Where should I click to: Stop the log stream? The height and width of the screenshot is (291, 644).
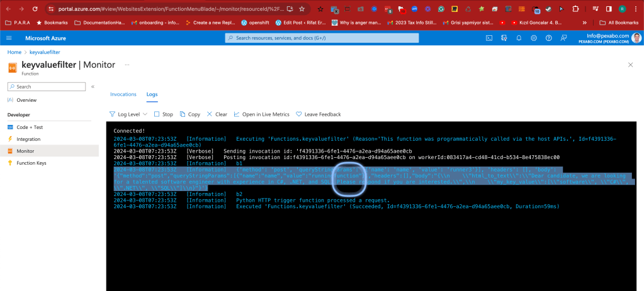coord(164,114)
